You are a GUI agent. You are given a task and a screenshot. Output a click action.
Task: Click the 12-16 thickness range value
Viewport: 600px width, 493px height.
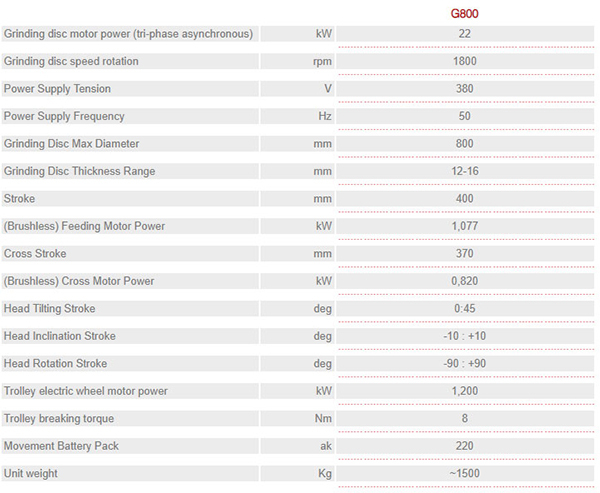(465, 171)
